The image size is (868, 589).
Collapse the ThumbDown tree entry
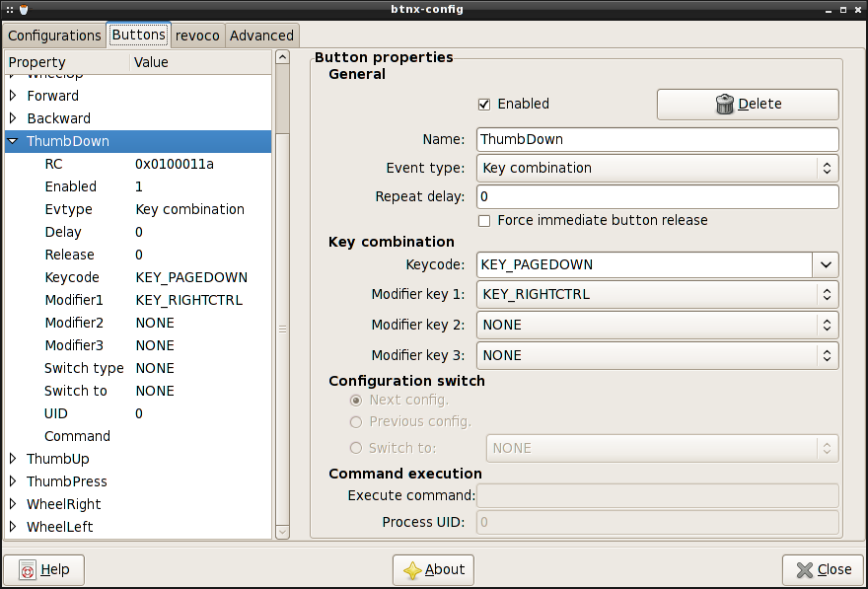click(13, 141)
